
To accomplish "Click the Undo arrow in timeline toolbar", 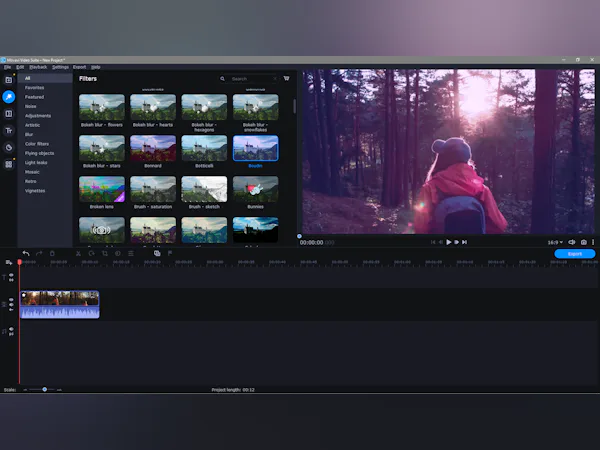I will coord(26,253).
